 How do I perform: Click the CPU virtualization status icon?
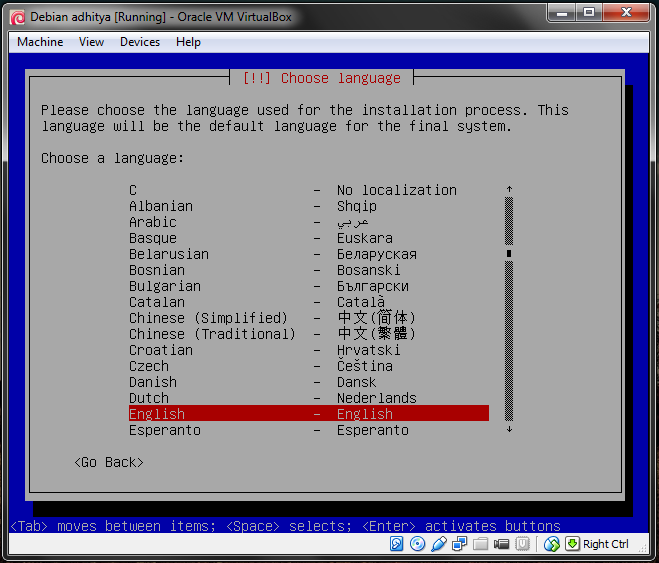coord(522,544)
